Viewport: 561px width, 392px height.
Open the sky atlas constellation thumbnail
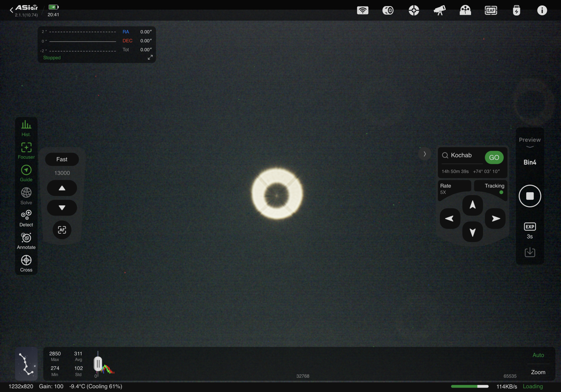coord(26,364)
